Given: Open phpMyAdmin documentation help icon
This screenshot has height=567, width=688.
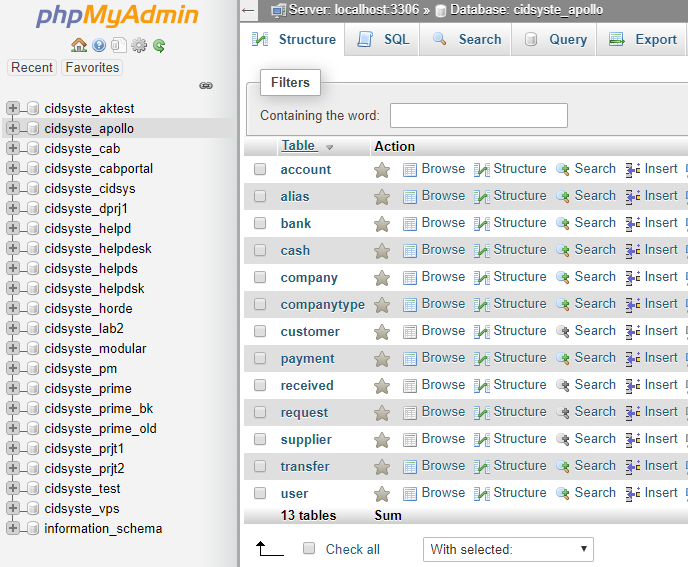Looking at the screenshot, I should pos(99,46).
